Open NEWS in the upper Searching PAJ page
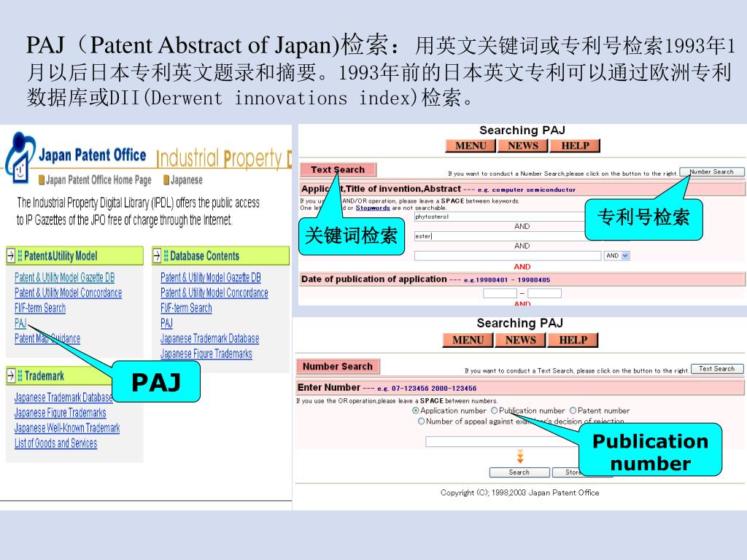747x560 pixels. tap(522, 146)
